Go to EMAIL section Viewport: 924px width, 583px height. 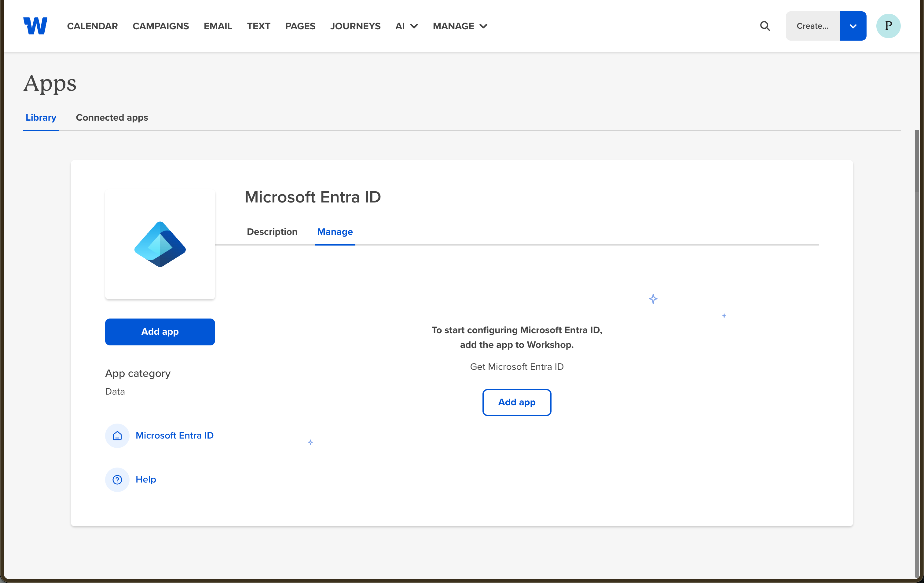click(218, 26)
